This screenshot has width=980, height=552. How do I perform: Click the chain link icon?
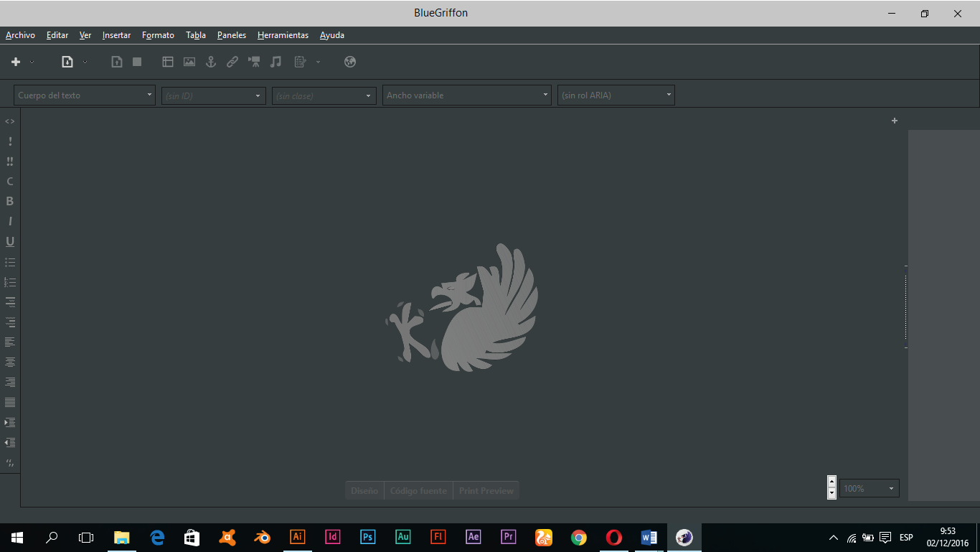232,62
